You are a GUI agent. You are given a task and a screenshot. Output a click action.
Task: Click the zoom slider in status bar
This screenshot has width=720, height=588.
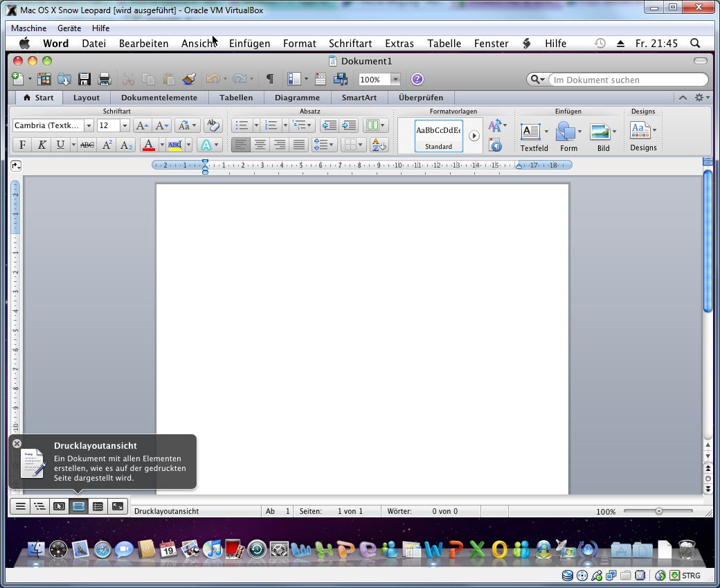659,511
